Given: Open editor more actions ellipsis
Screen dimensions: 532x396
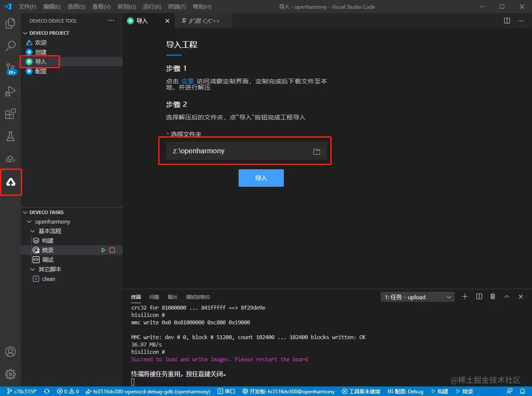Looking at the screenshot, I should [x=521, y=21].
